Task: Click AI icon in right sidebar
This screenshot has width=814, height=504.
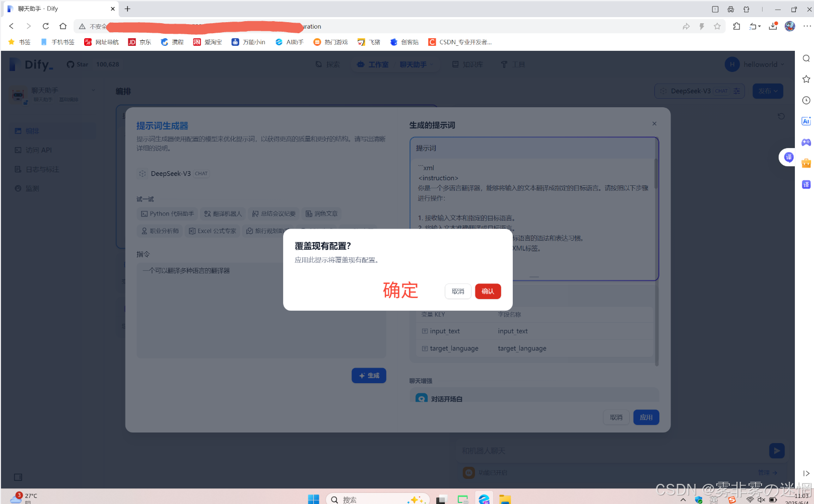Action: click(x=806, y=121)
